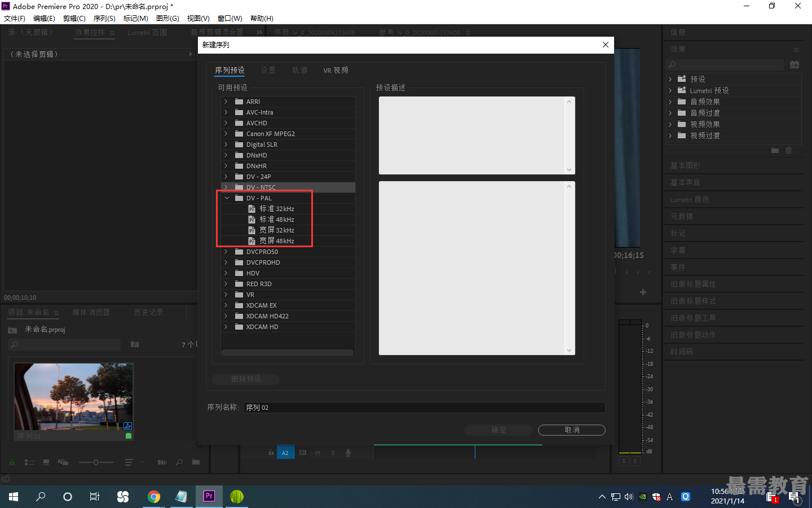This screenshot has height=508, width=812.
Task: Select the 标准 48kHz preset
Action: [276, 220]
